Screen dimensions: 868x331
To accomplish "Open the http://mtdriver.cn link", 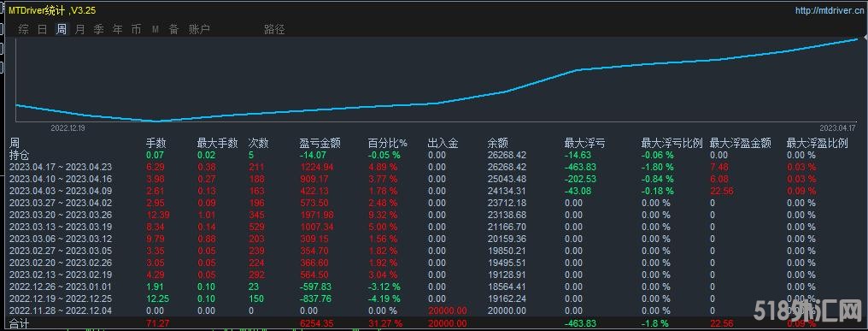I will tap(829, 10).
